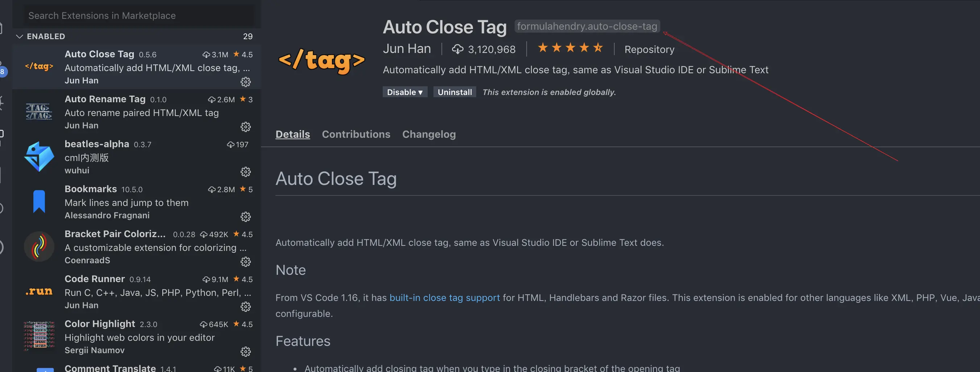Viewport: 980px width, 372px height.
Task: Click Color Highlight extension gear icon
Action: pyautogui.click(x=246, y=351)
